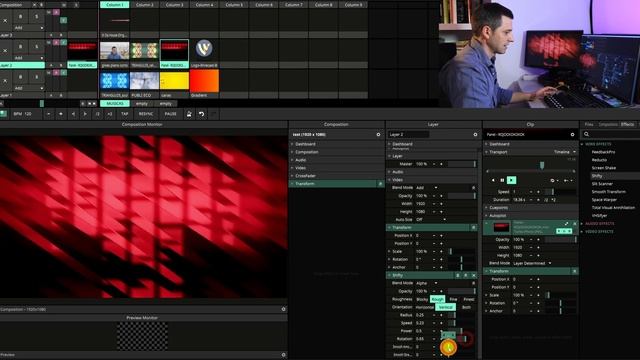Increase layer Master with plus stepper
The width and height of the screenshot is (640, 360).
click(441, 164)
